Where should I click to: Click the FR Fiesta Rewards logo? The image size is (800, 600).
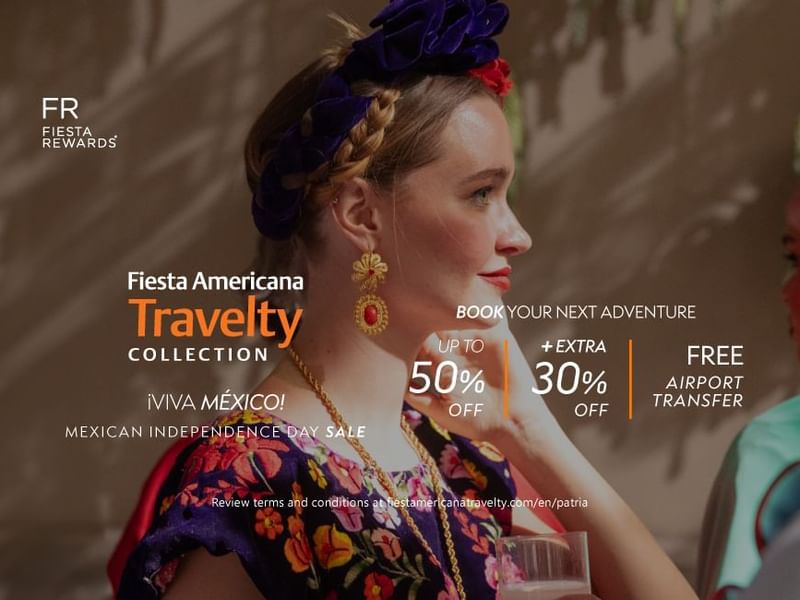[x=79, y=123]
